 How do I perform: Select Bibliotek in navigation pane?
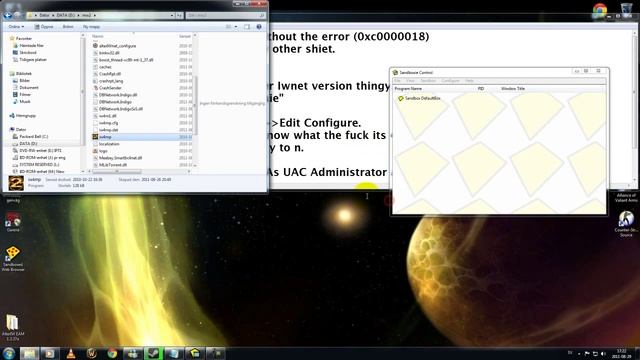[20, 73]
